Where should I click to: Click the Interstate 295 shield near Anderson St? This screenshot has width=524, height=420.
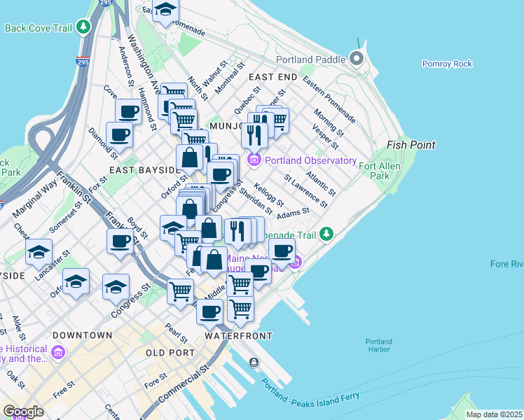[x=83, y=62]
